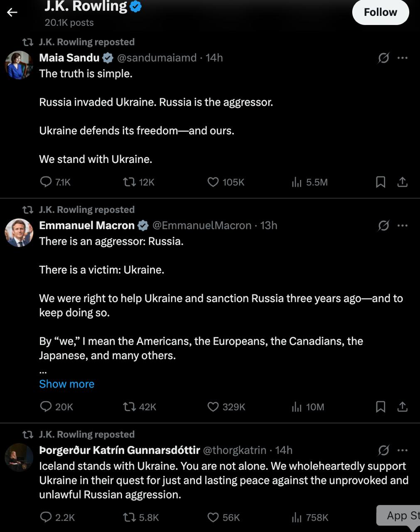Follow J.K. Rowling
This screenshot has width=420, height=532.
pyautogui.click(x=380, y=12)
